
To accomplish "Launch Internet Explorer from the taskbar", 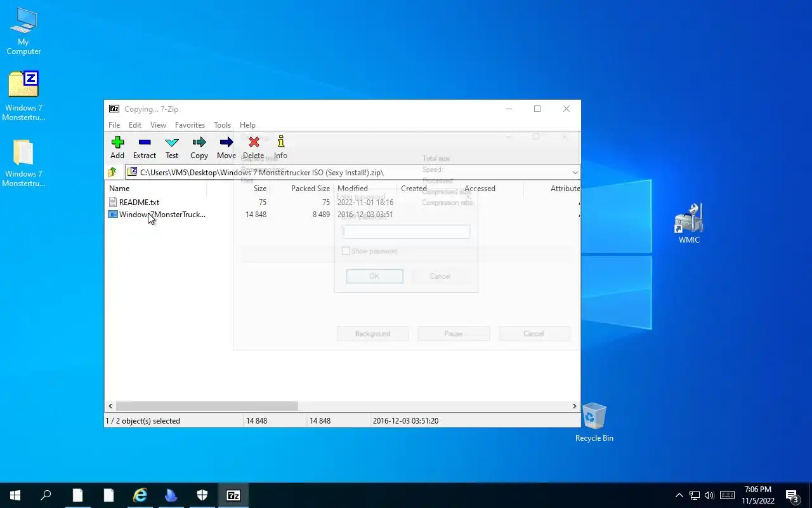I will tap(140, 495).
